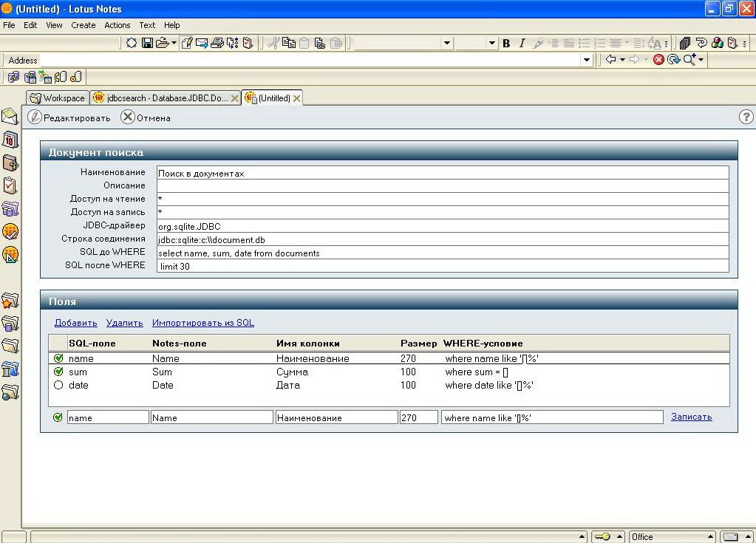The width and height of the screenshot is (756, 543).
Task: Open the Mail icon in the bookmark bar
Action: tap(10, 117)
